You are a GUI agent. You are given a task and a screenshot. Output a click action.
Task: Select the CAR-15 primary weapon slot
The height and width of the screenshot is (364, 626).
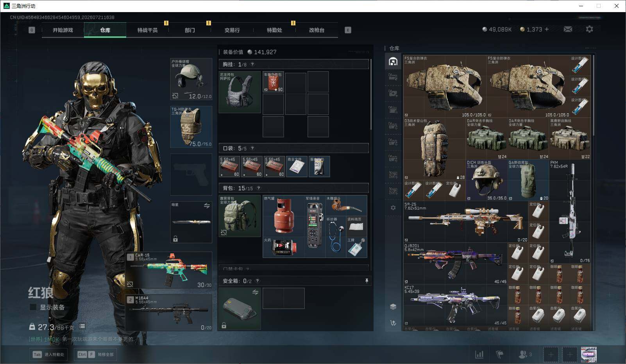(169, 270)
